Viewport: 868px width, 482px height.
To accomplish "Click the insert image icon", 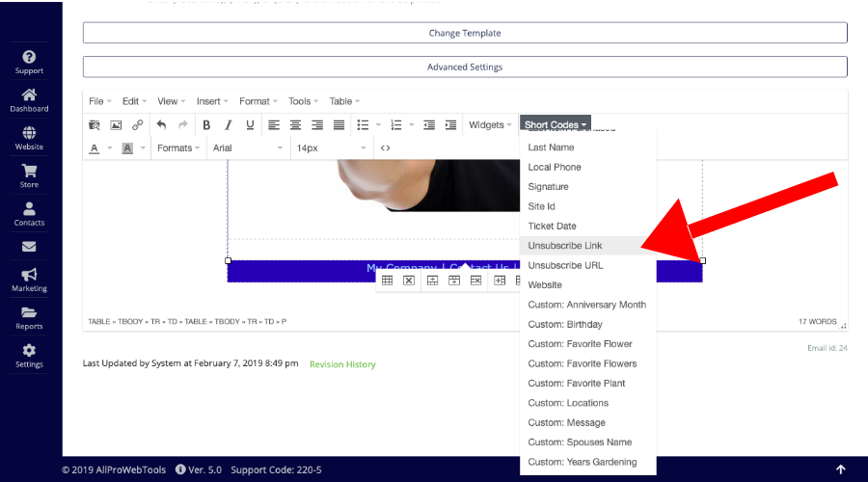I will point(116,125).
